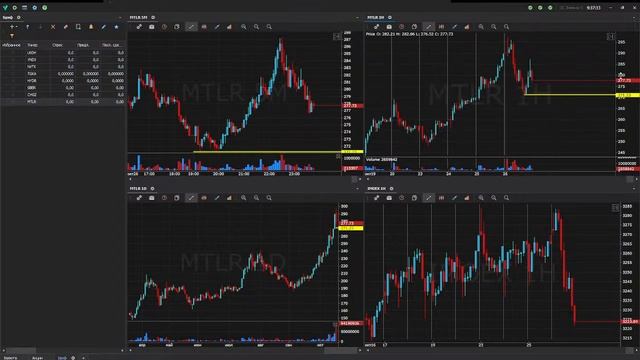
Task: Click the clock icon in IMOEX 1H toolbar
Action: 402,198
